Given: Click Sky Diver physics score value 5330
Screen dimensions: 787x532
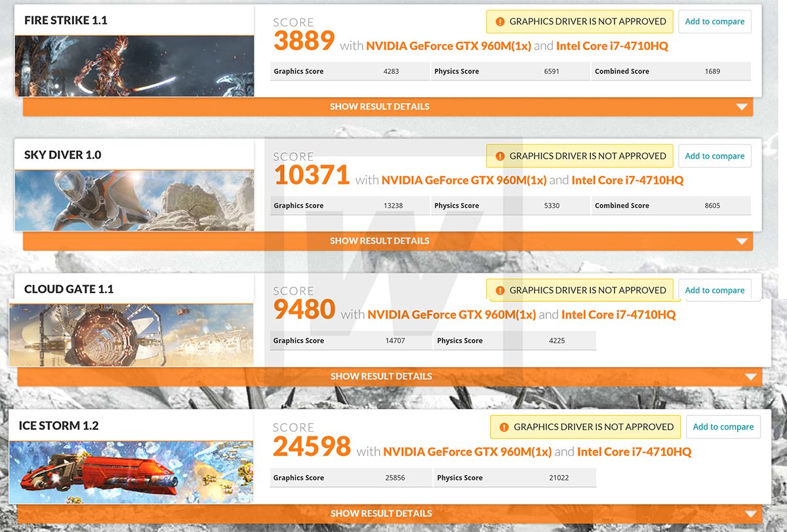Looking at the screenshot, I should [x=552, y=206].
